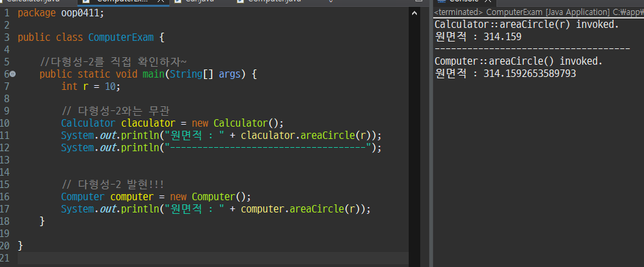Click console output '원면적 : 314.159'

(478, 37)
